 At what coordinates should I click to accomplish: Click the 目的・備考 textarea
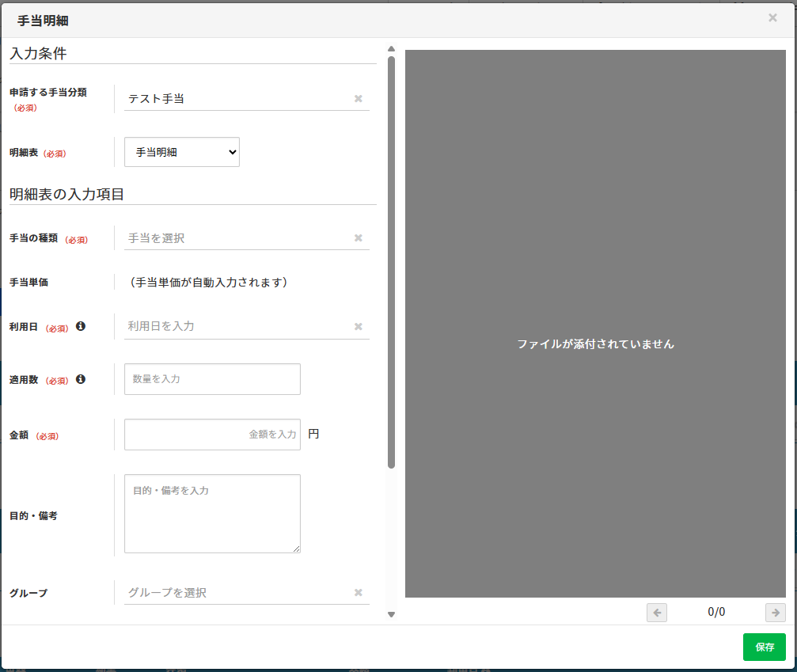212,514
